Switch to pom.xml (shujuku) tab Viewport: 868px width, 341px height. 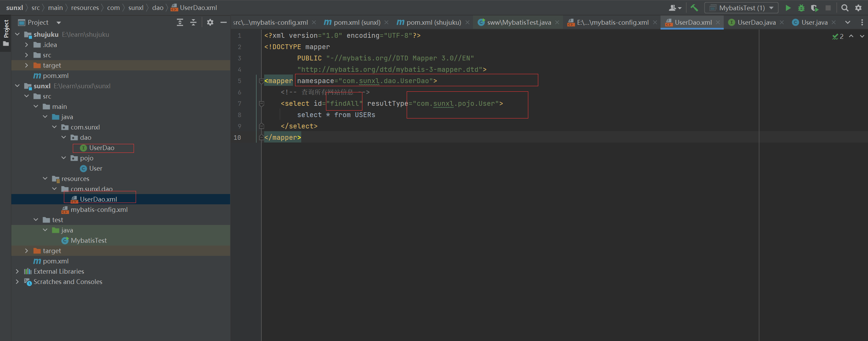coord(429,23)
